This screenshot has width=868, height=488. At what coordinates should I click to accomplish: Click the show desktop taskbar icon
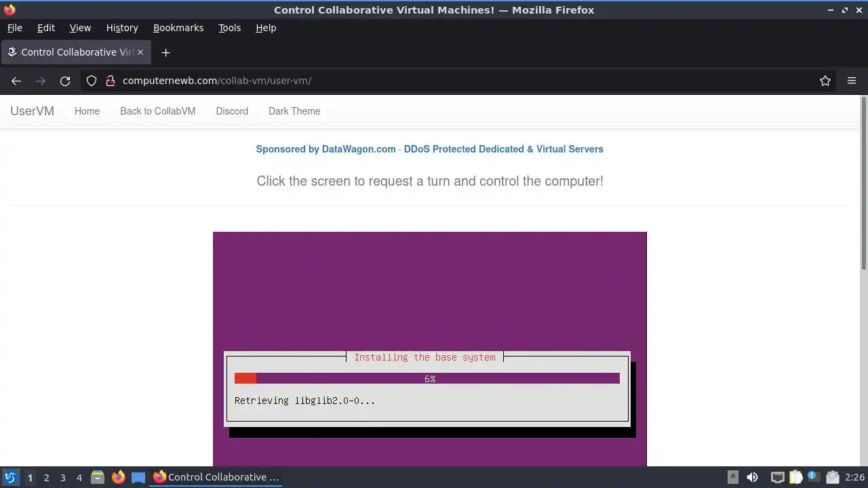pyautogui.click(x=138, y=477)
